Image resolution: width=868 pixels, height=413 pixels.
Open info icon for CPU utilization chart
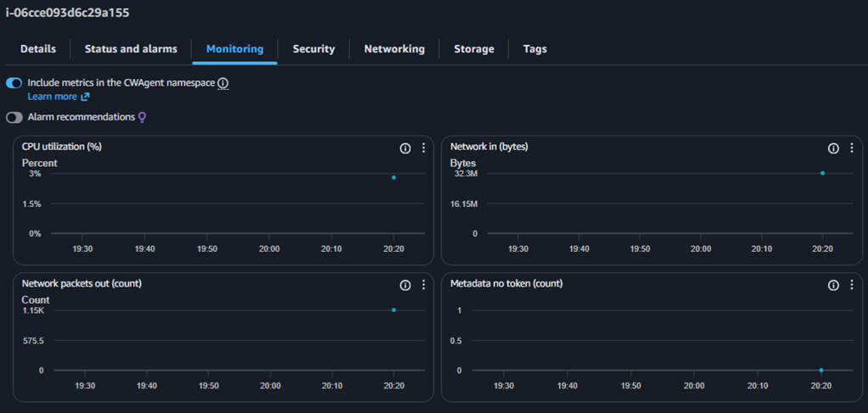[x=406, y=148]
